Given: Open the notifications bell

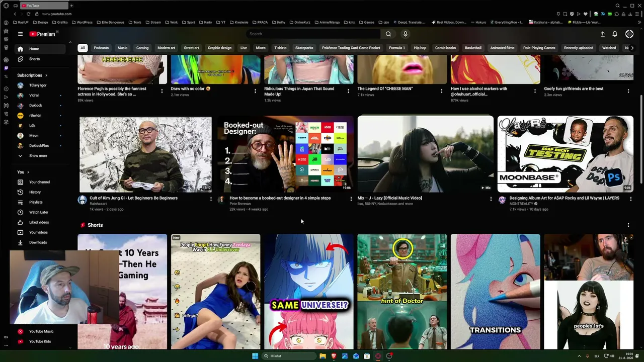Looking at the screenshot, I should coord(615,34).
